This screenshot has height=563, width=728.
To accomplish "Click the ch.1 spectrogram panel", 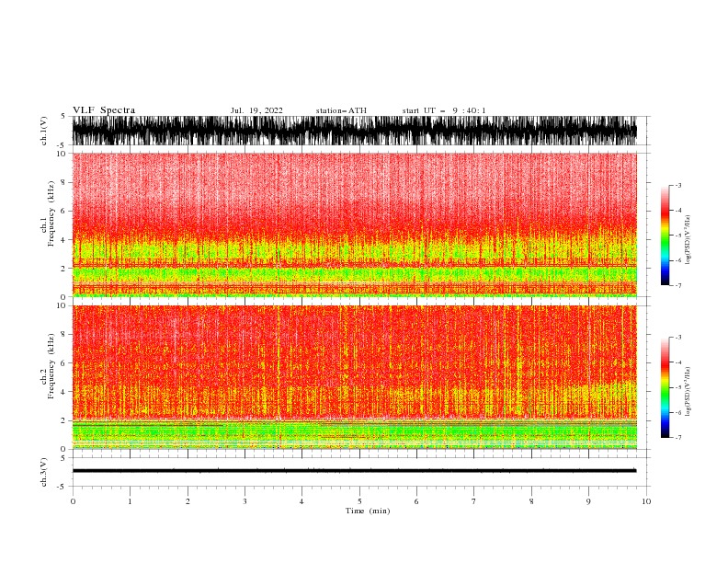I will click(354, 224).
